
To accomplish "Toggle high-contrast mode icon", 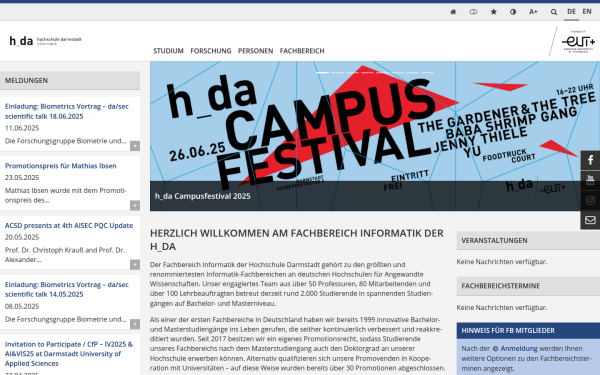I will click(513, 12).
